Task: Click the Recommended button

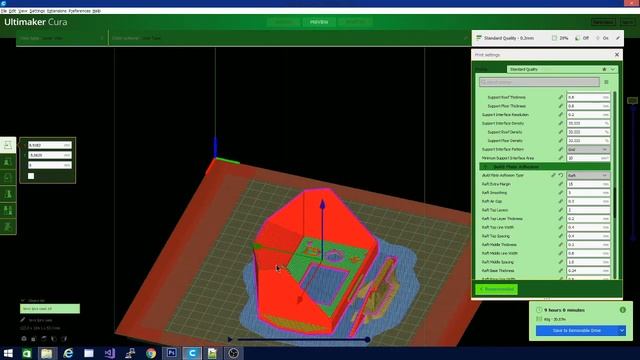Action: (x=496, y=289)
